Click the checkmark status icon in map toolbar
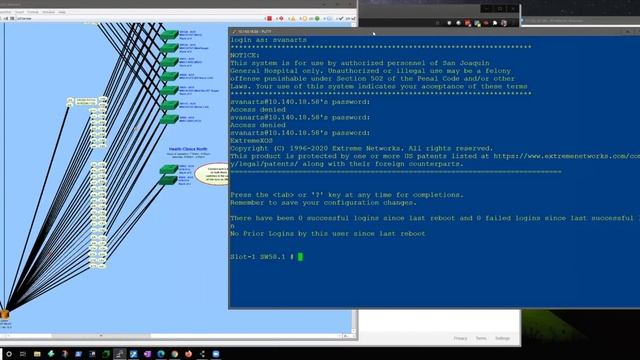The image size is (640, 360). (x=341, y=18)
